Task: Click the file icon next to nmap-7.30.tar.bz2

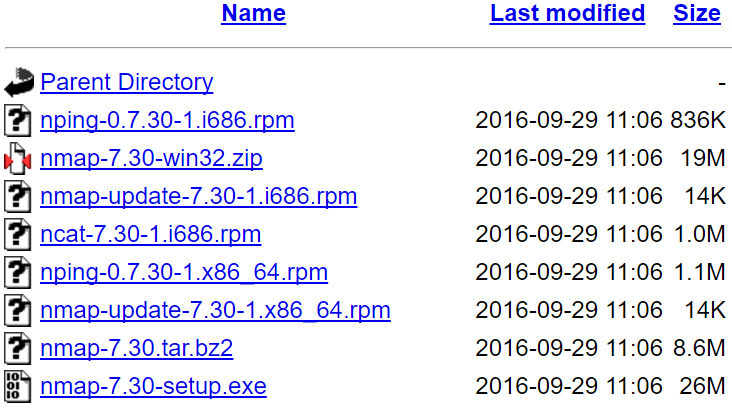Action: 18,349
